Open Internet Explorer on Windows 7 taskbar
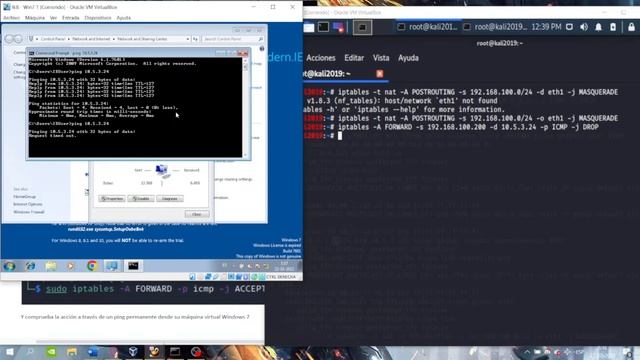The image size is (640, 360). click(30, 266)
